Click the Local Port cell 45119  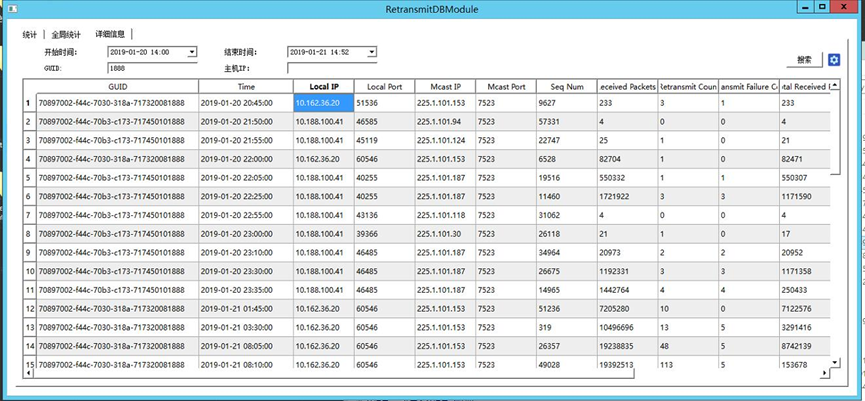(385, 140)
